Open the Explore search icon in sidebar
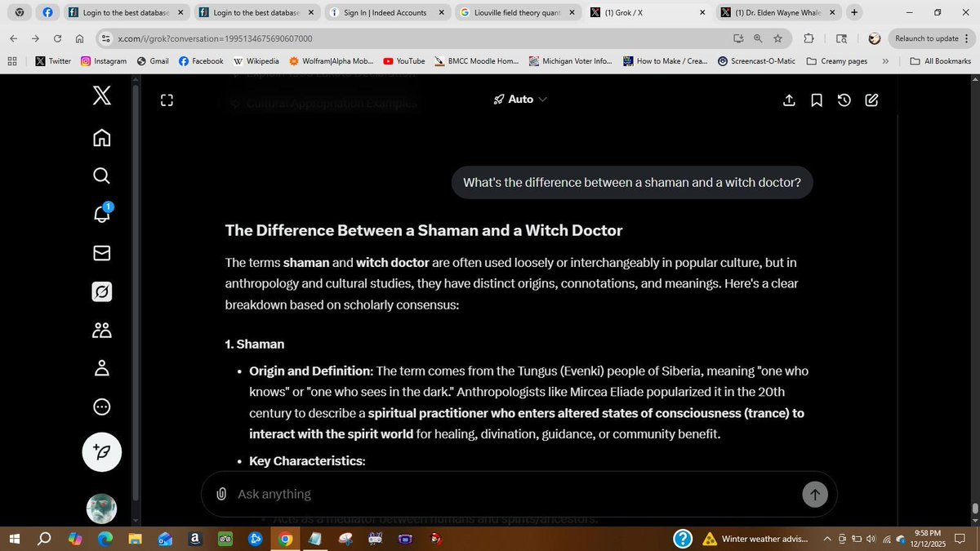The width and height of the screenshot is (980, 551). point(101,176)
